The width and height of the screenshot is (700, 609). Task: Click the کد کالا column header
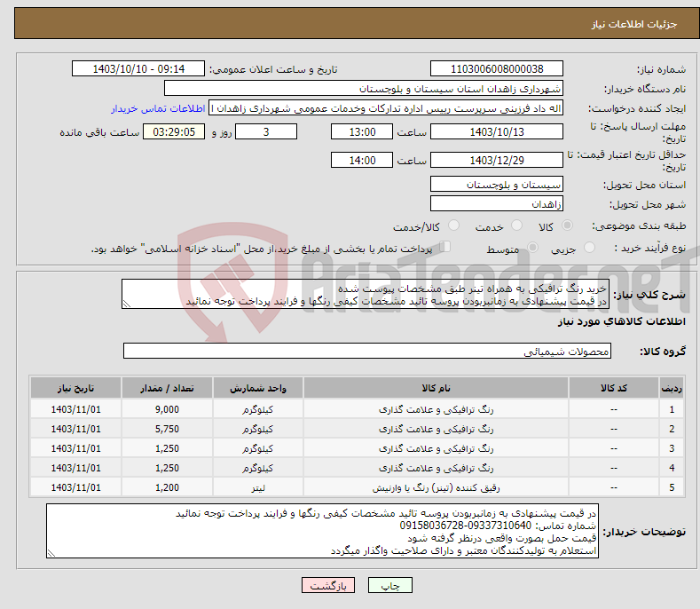(613, 388)
